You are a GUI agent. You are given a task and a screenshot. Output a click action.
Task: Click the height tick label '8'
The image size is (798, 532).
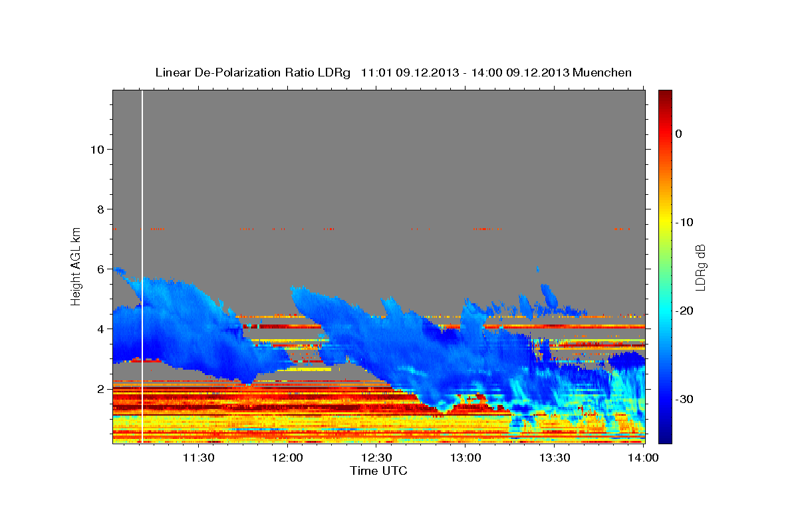[100, 209]
